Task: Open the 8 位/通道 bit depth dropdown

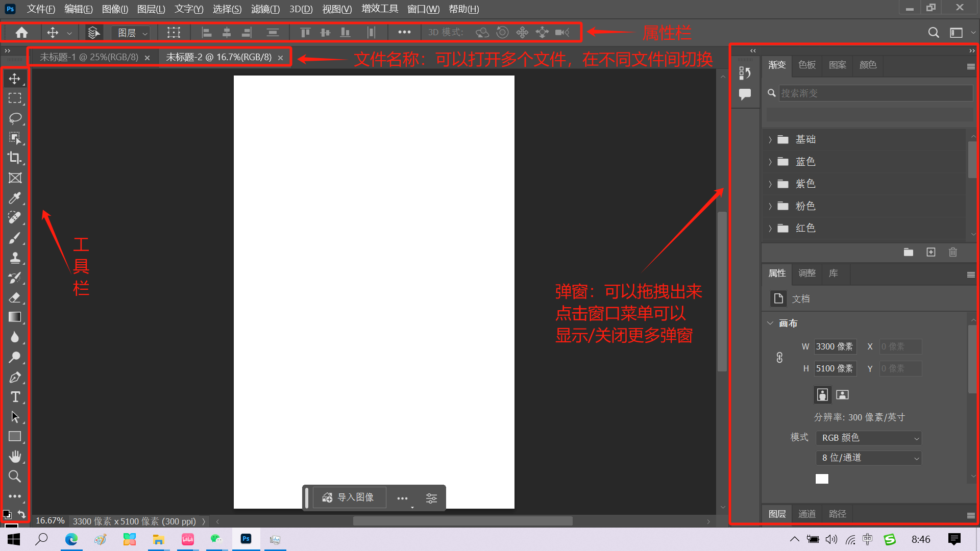Action: (x=868, y=458)
